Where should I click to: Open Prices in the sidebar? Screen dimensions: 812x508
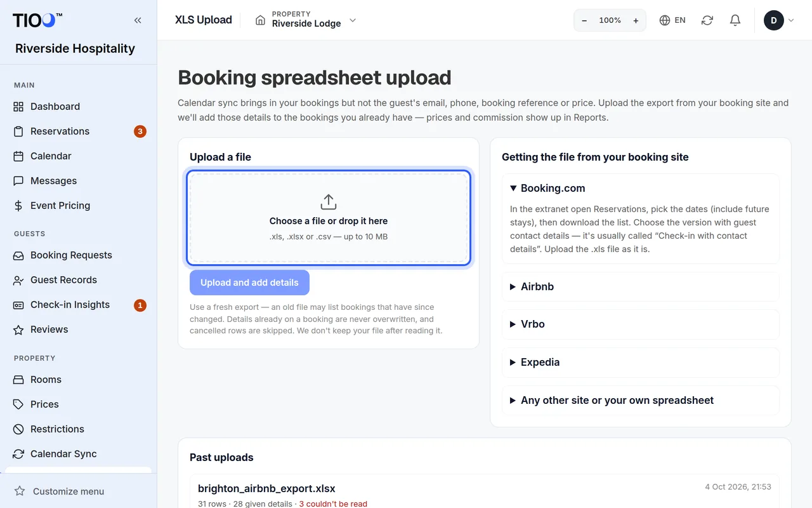coord(78,404)
